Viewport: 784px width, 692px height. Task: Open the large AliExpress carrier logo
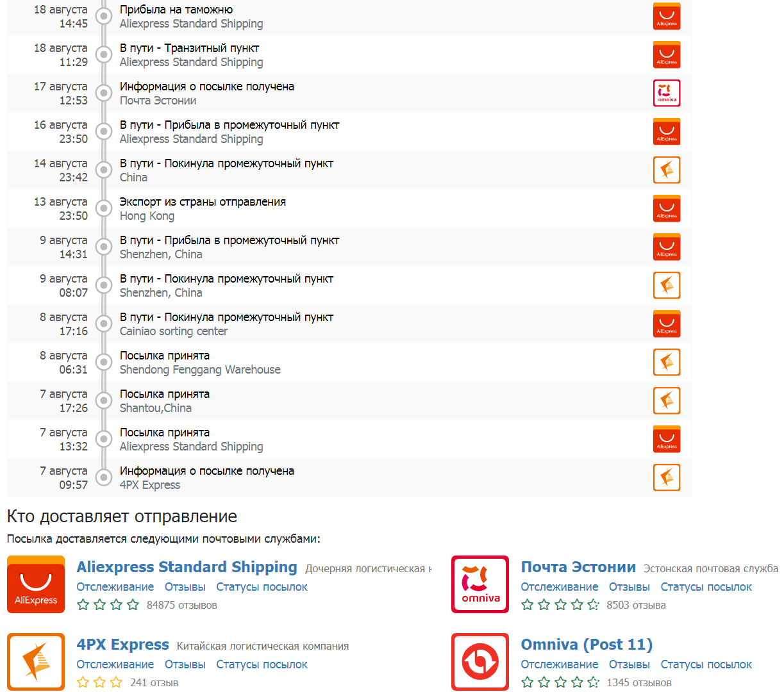coord(36,584)
